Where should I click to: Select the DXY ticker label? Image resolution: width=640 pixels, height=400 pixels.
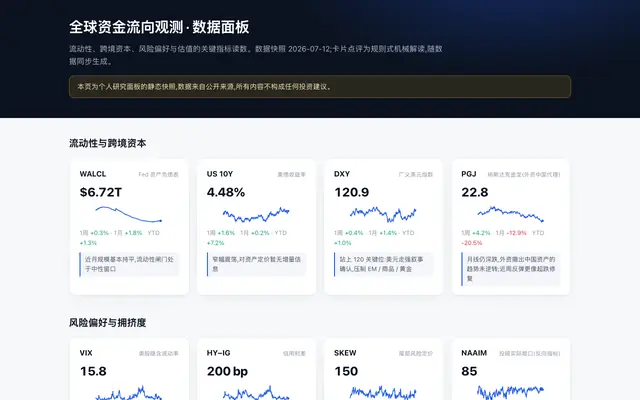[342, 174]
